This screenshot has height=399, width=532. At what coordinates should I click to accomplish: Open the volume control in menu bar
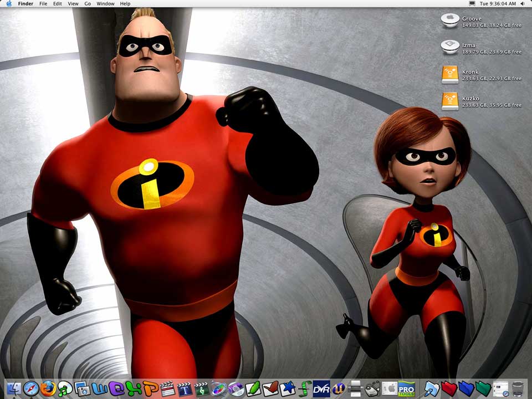click(523, 3)
